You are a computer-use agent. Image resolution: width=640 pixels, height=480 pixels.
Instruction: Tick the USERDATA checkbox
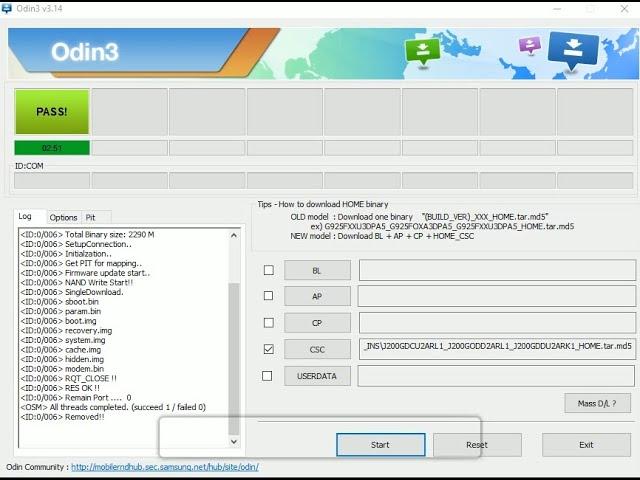267,376
